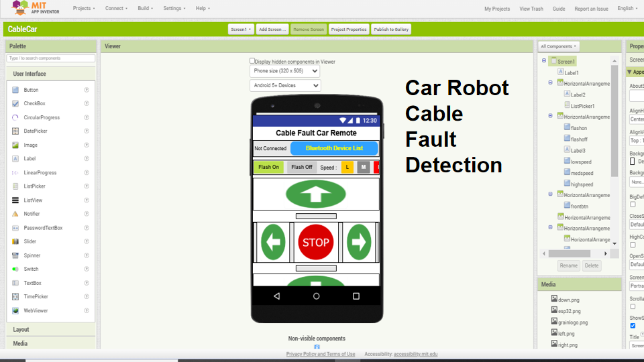Open help for the Button component

(87, 90)
